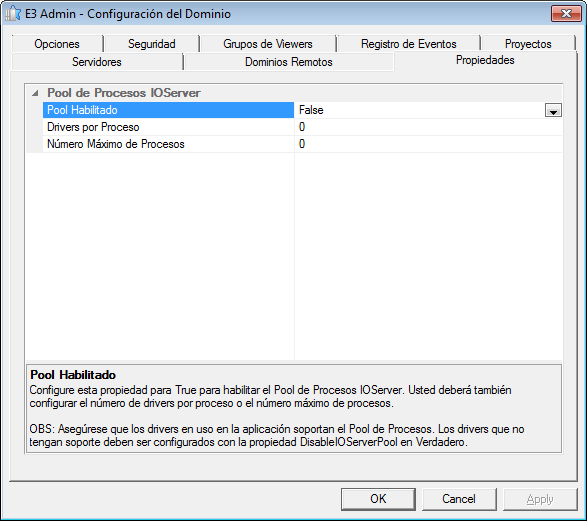Open the Pool Habilitado value dropdown arrow
The height and width of the screenshot is (521, 587).
pyautogui.click(x=553, y=110)
